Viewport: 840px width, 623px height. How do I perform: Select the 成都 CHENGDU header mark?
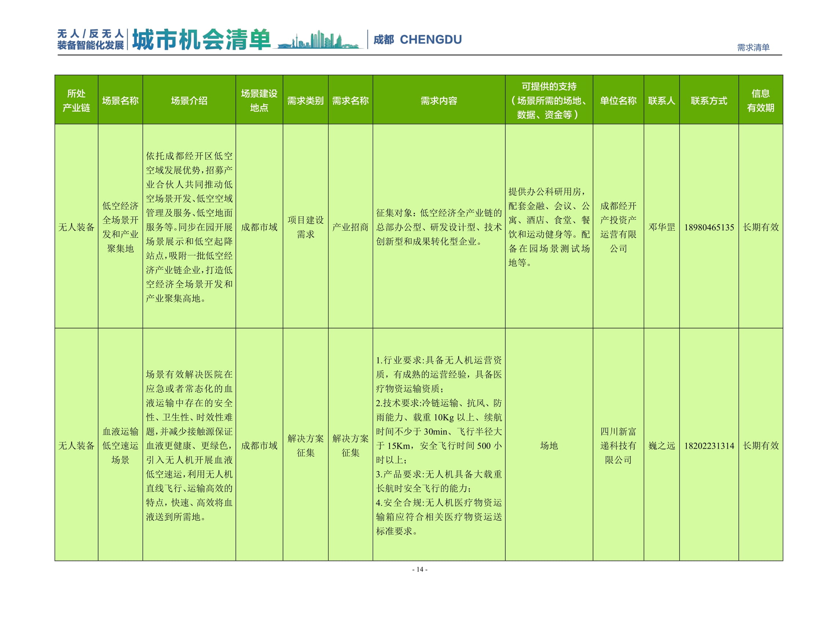click(419, 39)
